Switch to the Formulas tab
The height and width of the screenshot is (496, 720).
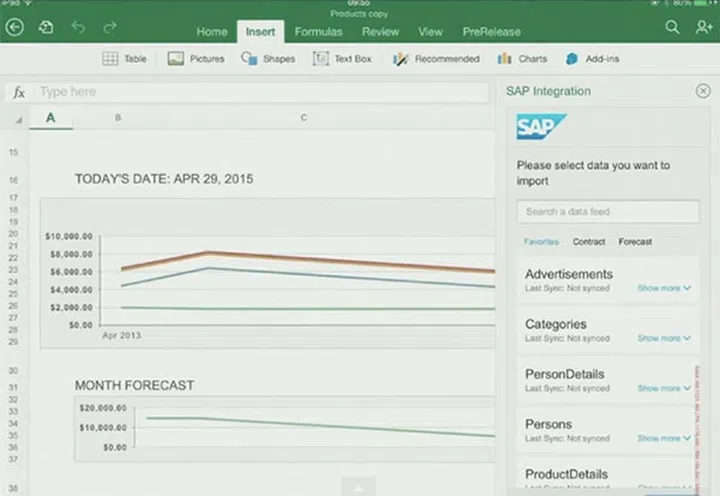tap(318, 32)
